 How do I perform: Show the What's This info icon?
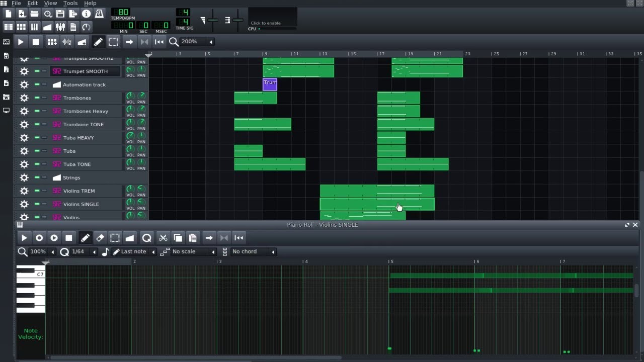[x=87, y=14]
